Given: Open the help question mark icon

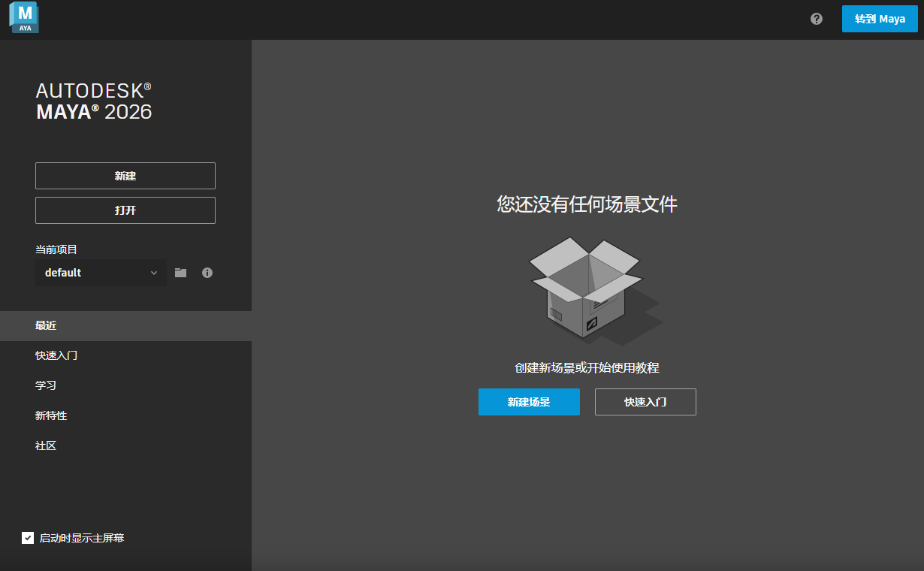Looking at the screenshot, I should coord(817,19).
